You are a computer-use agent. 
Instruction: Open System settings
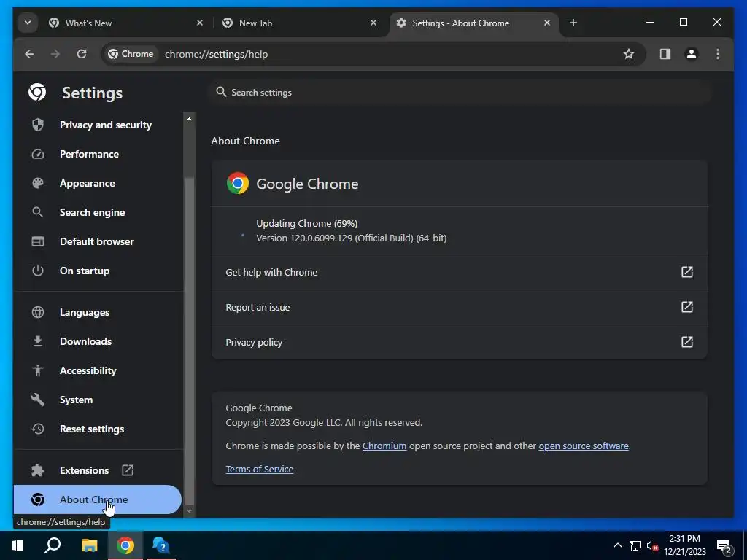(98, 400)
